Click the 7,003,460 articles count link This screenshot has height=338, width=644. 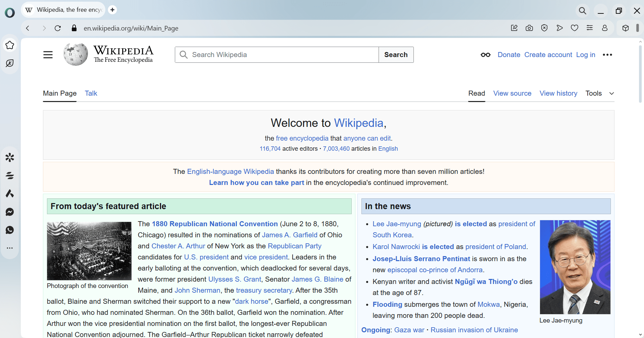tap(336, 149)
